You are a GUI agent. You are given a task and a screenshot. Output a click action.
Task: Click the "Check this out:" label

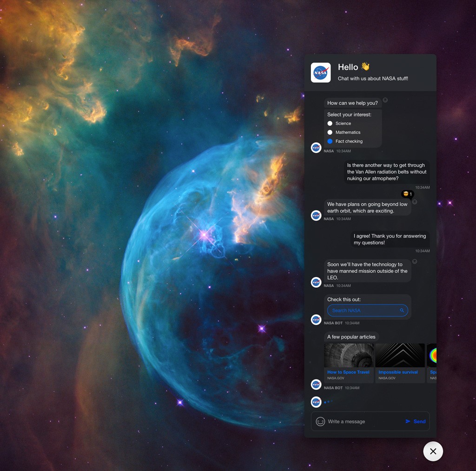pos(344,299)
